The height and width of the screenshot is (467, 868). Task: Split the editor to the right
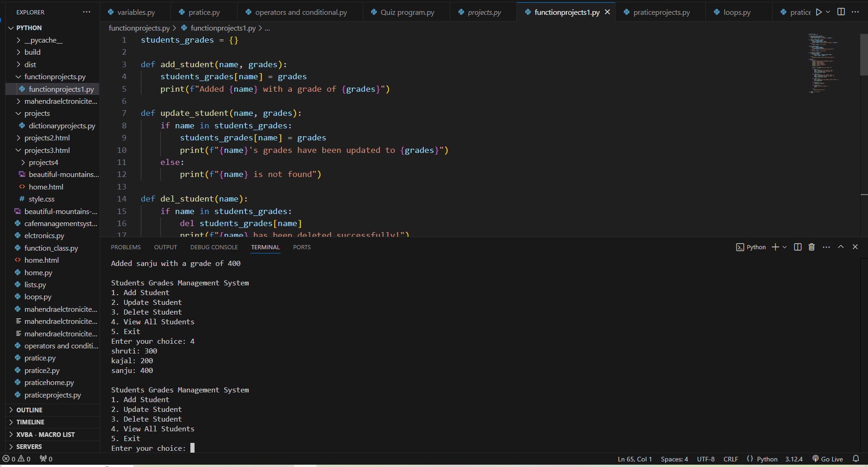pyautogui.click(x=841, y=12)
